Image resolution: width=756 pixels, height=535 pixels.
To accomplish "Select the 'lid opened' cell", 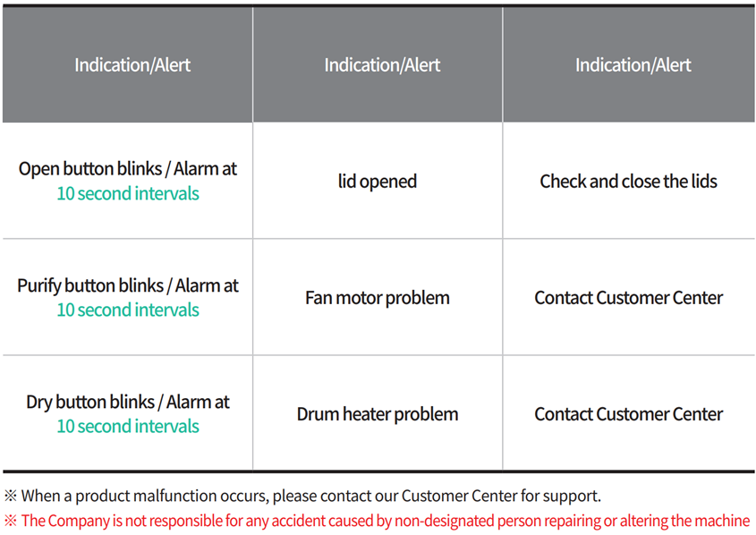I will click(378, 182).
